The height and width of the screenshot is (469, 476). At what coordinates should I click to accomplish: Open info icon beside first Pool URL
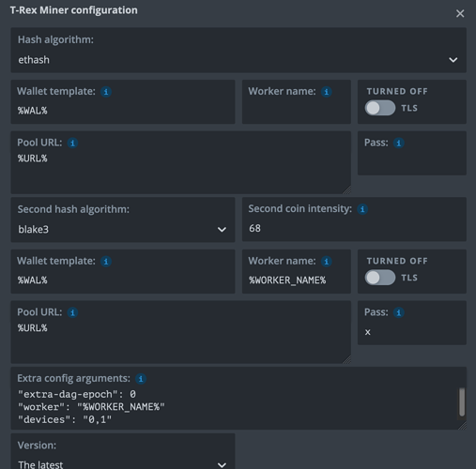72,143
